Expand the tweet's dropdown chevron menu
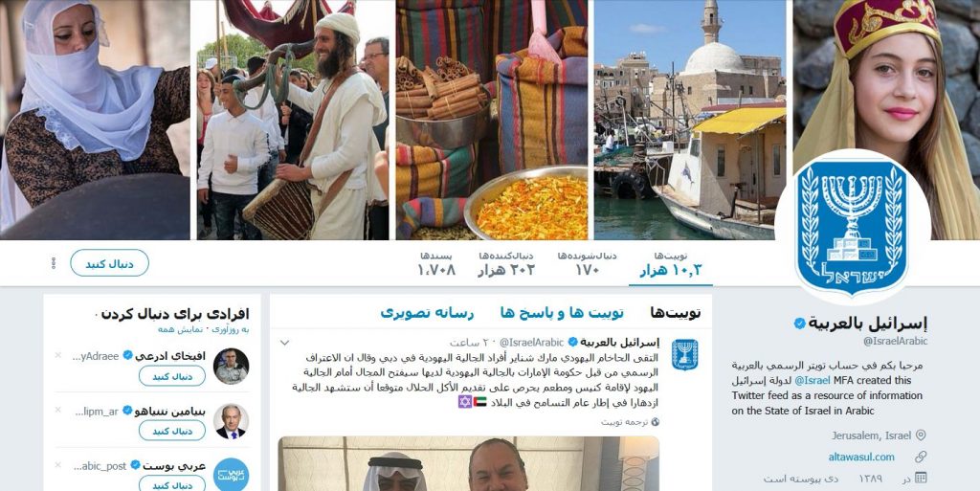Screen dimensions: 980x491 pos(284,343)
